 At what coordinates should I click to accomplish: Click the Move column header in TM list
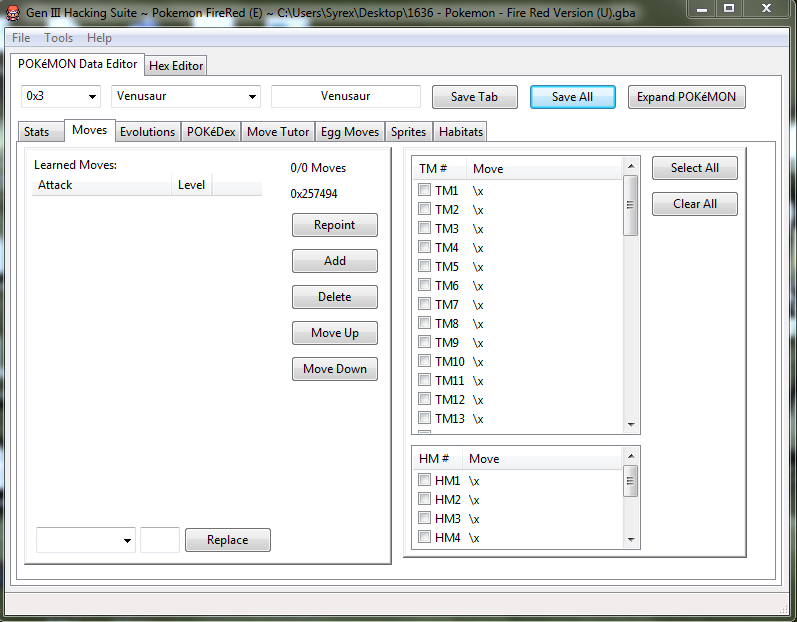(x=544, y=169)
